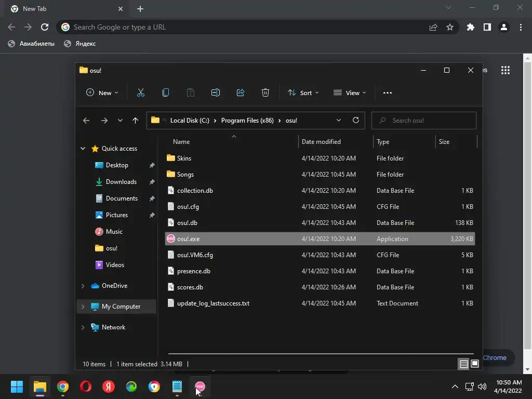Reload the Chrome page

[x=45, y=27]
